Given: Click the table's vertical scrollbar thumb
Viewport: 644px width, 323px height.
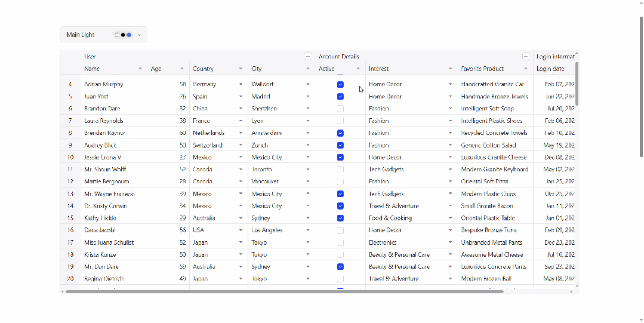Looking at the screenshot, I should (x=577, y=84).
